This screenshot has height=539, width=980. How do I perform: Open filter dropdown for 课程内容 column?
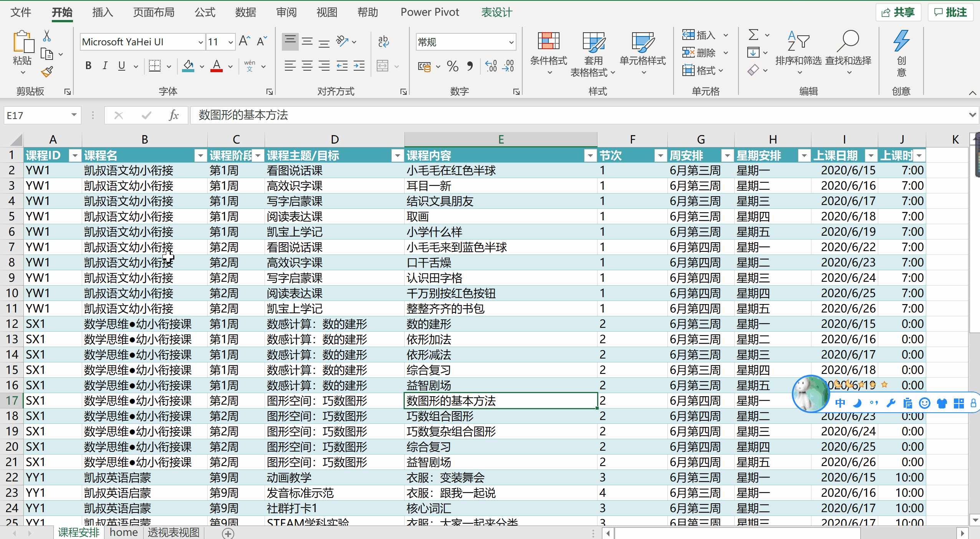(x=590, y=155)
